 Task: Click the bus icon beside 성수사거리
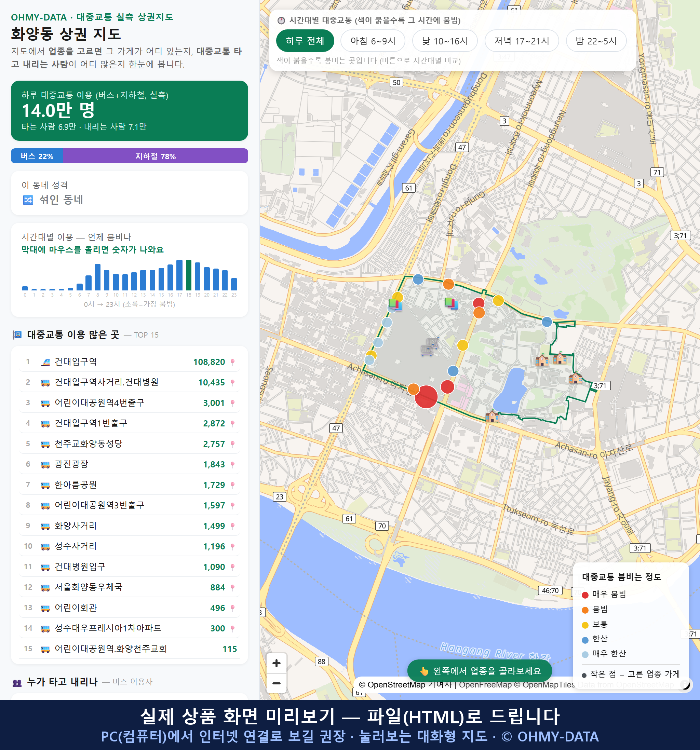pyautogui.click(x=45, y=547)
